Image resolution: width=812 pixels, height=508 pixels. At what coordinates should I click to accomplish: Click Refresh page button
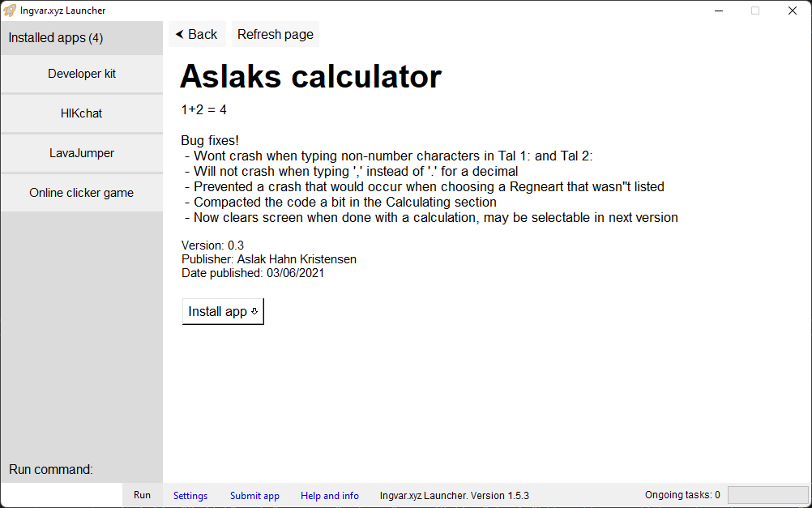point(275,34)
